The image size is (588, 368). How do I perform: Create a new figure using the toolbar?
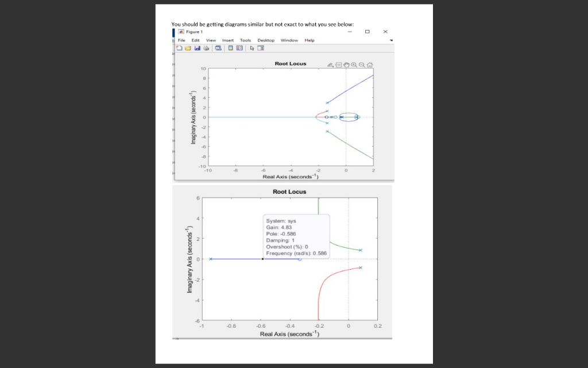[x=179, y=48]
